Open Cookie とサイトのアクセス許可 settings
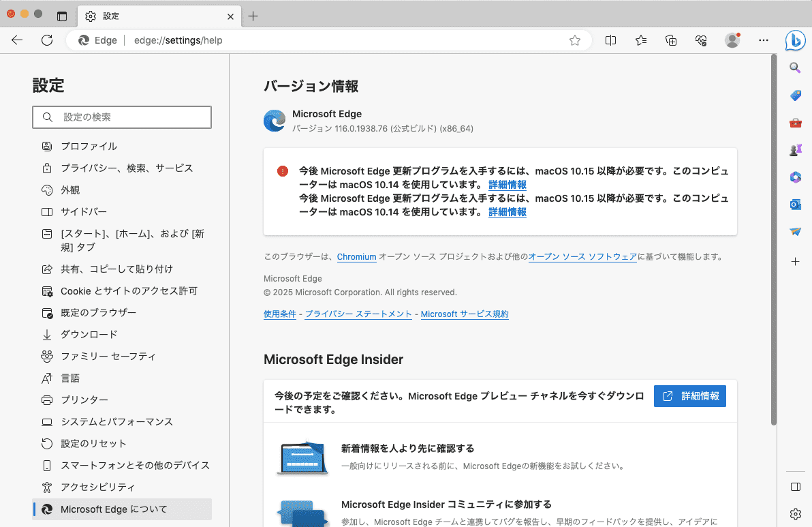812x527 pixels. 122,290
